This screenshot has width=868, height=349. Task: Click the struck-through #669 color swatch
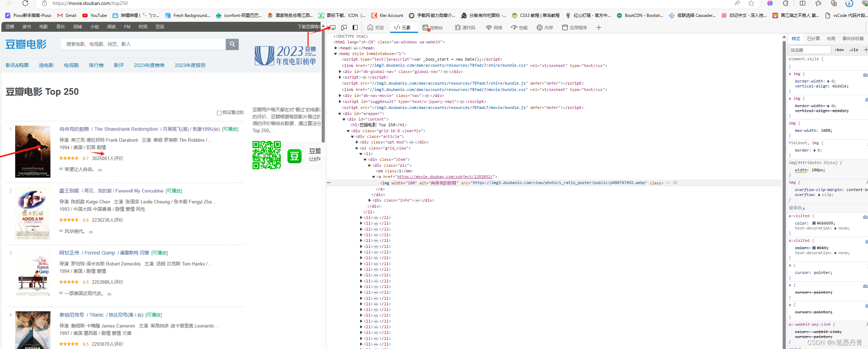coord(814,248)
